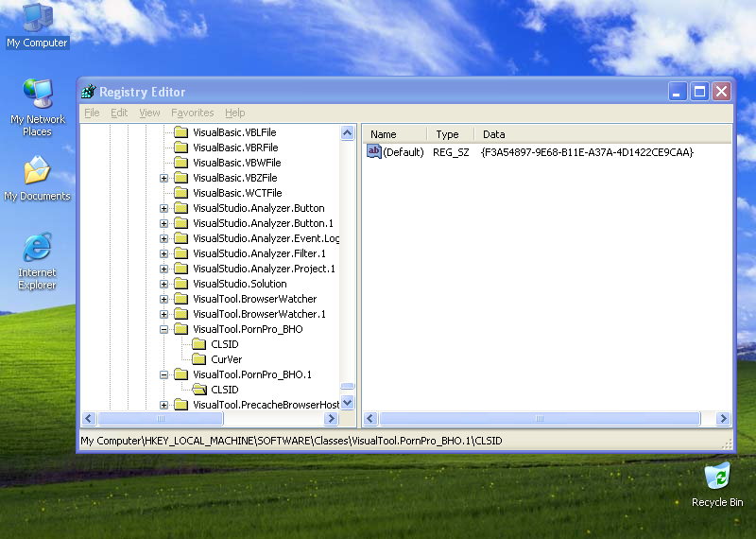
Task: Click the Type column header
Action: [451, 134]
